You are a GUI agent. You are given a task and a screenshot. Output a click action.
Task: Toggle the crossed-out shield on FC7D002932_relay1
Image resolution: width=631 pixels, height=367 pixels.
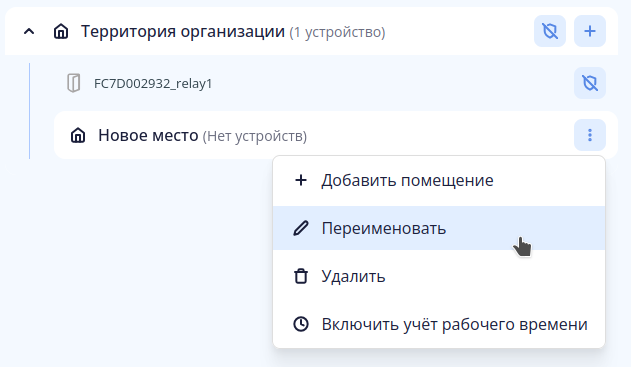[590, 83]
